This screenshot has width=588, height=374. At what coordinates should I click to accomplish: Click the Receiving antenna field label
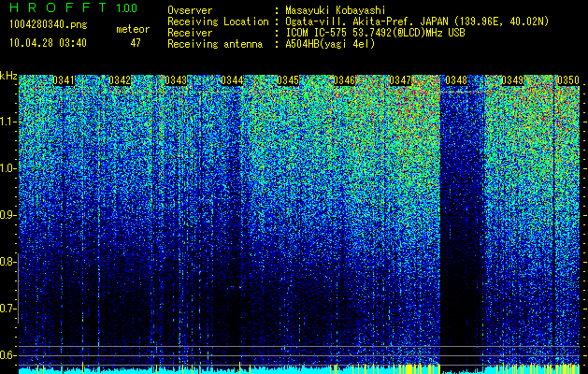pos(215,44)
